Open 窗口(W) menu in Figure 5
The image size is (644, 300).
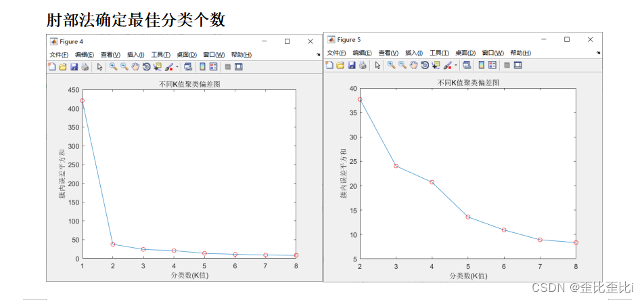point(493,53)
